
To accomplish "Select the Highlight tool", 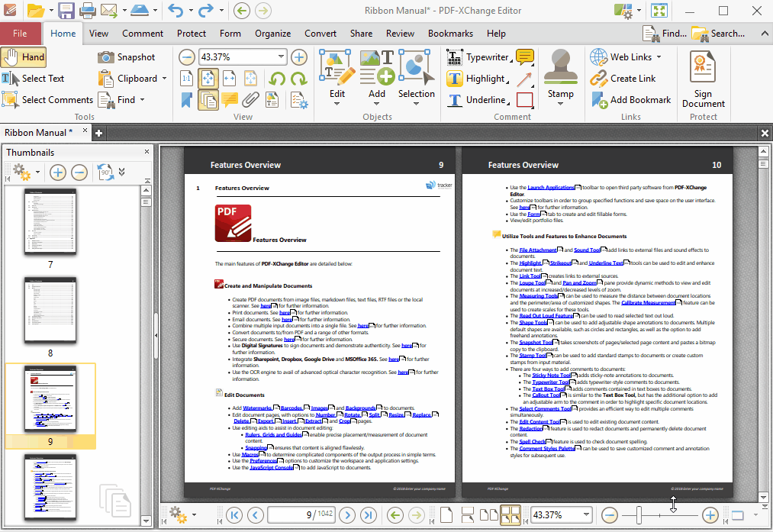I will [x=478, y=79].
